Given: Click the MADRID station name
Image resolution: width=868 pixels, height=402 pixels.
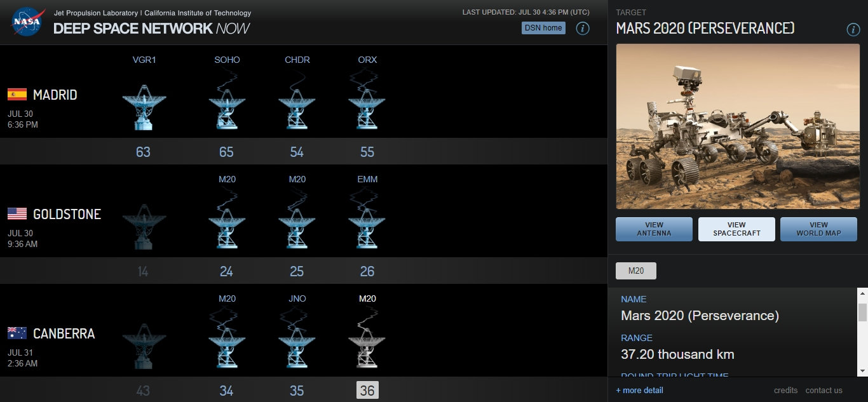Looking at the screenshot, I should tap(55, 95).
